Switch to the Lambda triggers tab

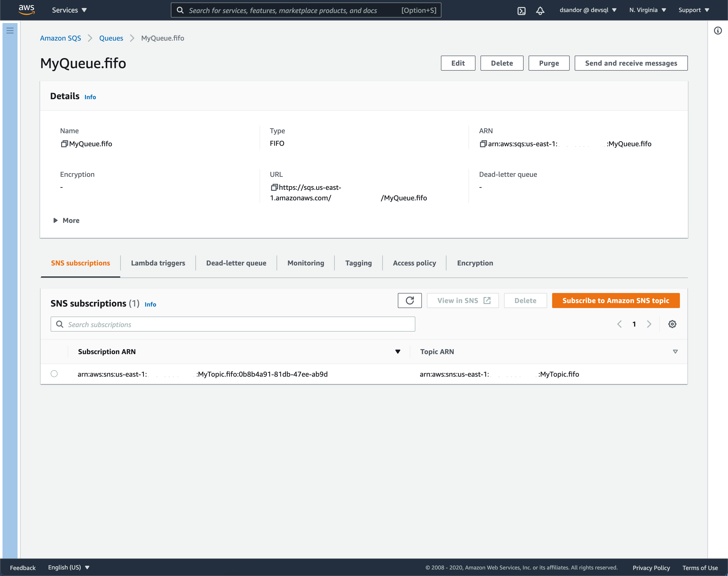(x=157, y=263)
